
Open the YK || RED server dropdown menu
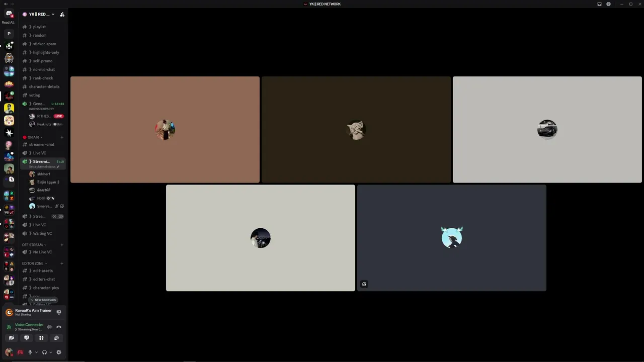[x=39, y=14]
